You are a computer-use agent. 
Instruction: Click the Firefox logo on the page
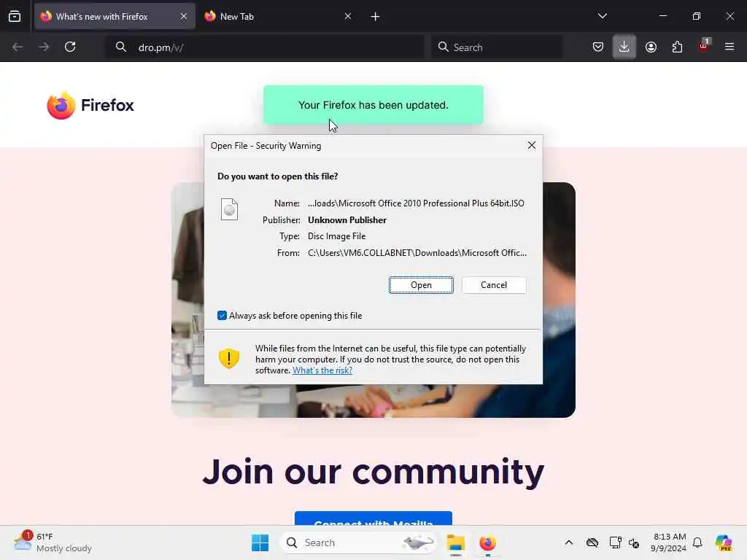(x=90, y=105)
